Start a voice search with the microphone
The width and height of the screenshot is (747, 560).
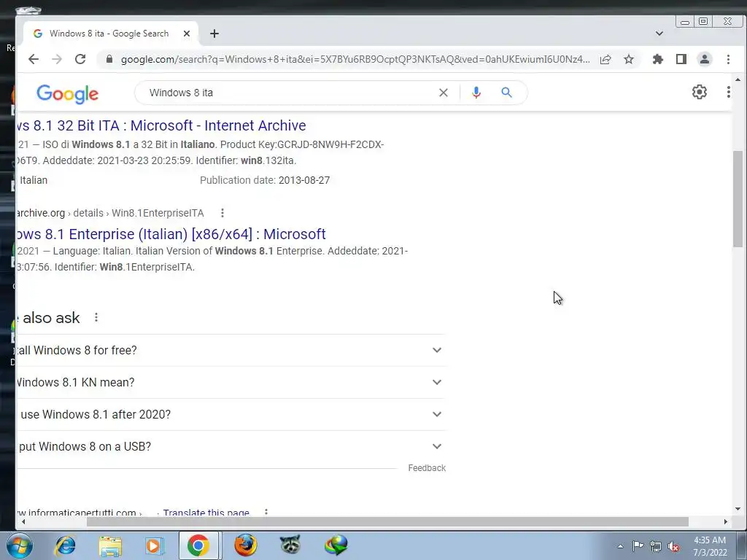pyautogui.click(x=476, y=93)
